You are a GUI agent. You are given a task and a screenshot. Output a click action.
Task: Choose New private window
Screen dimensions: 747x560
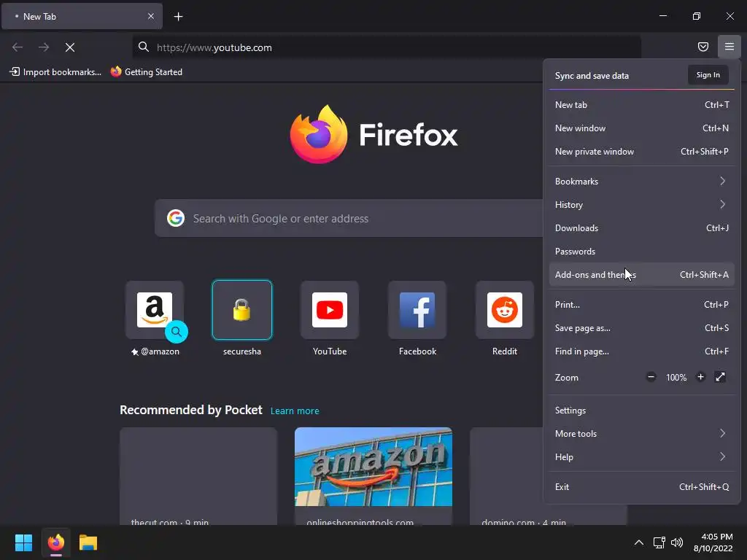pos(641,151)
